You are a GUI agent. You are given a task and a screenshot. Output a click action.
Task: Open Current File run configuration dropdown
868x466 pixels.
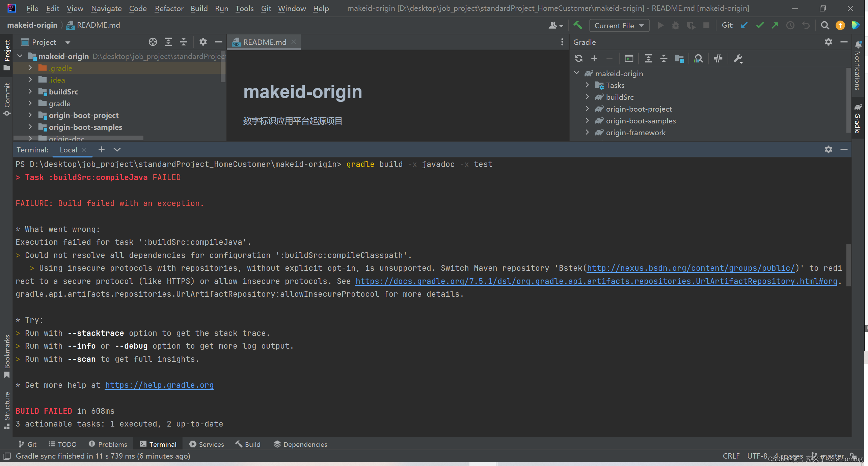[x=619, y=26]
